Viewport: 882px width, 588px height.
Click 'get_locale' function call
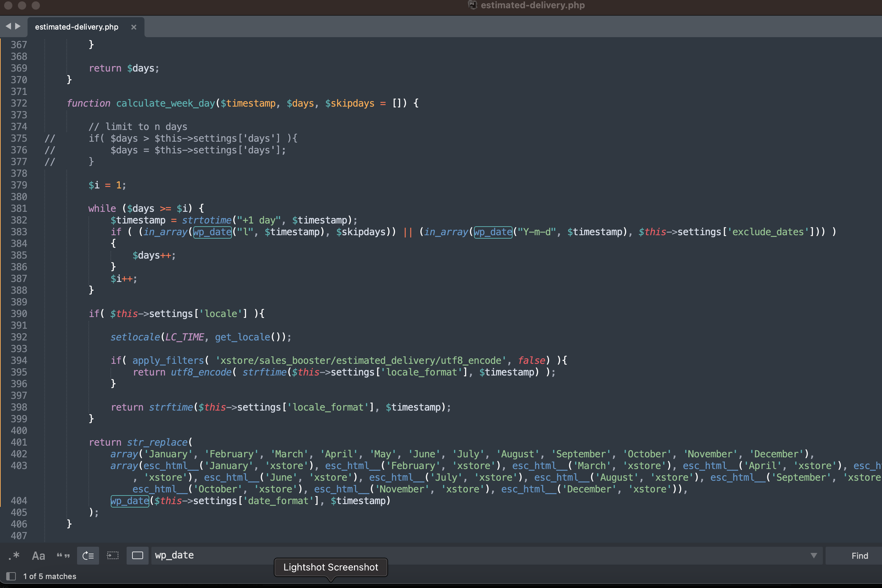pyautogui.click(x=243, y=337)
